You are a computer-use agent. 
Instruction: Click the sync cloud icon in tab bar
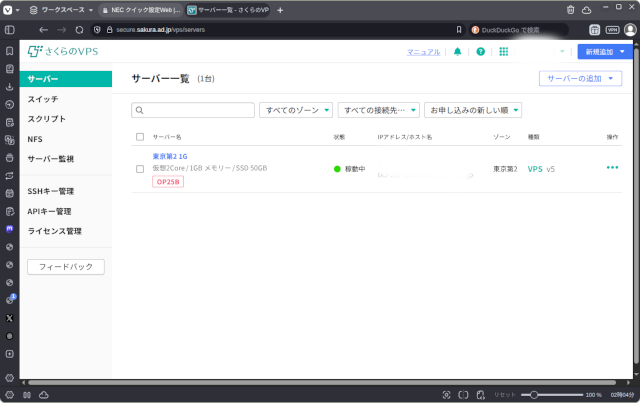(x=587, y=10)
